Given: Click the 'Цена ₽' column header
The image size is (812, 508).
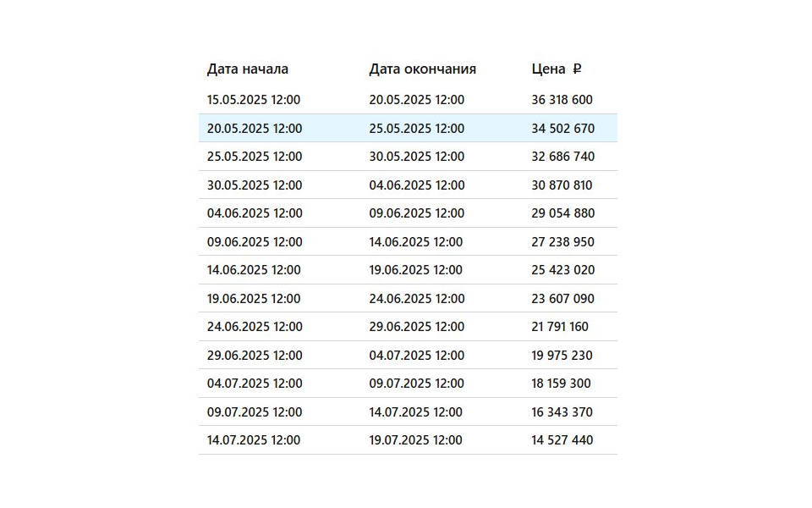Looking at the screenshot, I should pyautogui.click(x=557, y=69).
